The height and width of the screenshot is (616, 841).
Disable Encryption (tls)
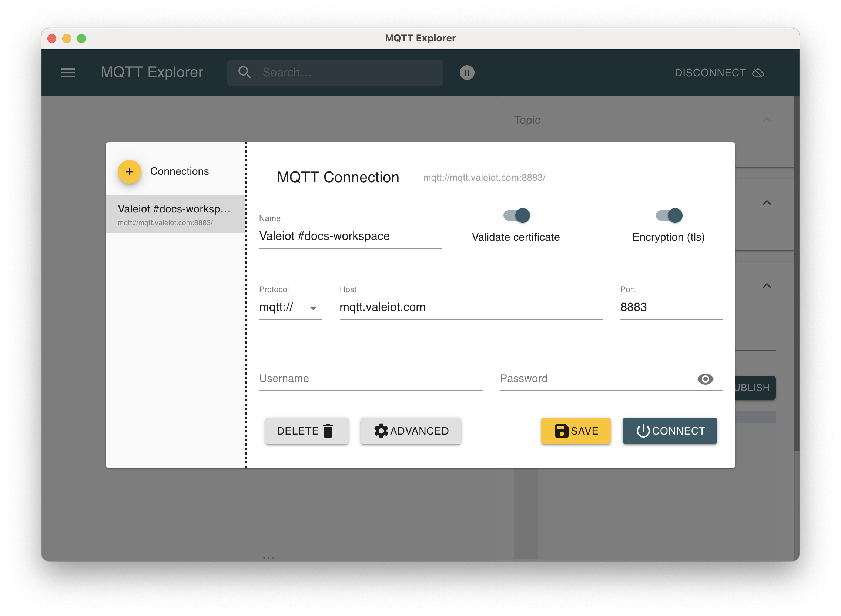670,215
